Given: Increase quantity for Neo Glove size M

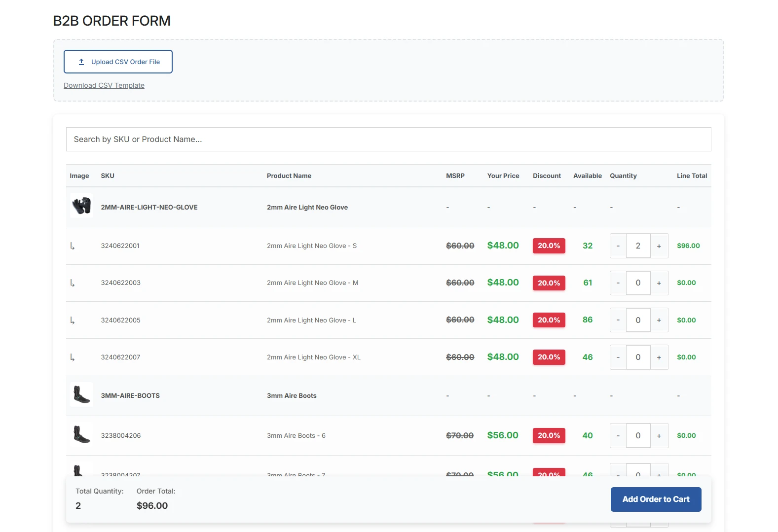Looking at the screenshot, I should point(659,283).
